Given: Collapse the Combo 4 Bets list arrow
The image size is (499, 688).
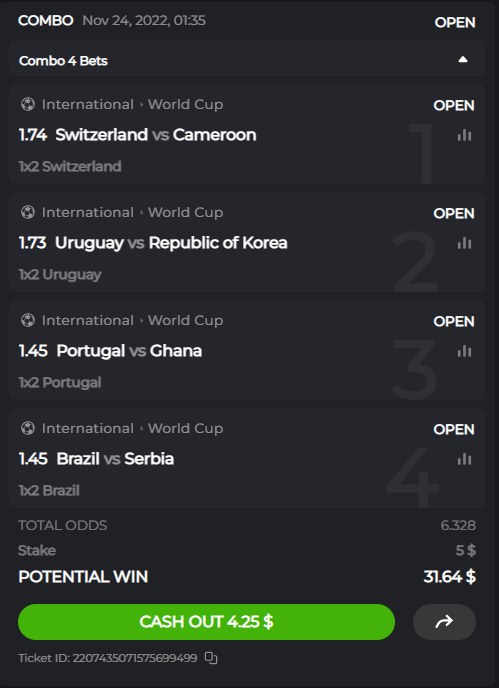Looking at the screenshot, I should [x=463, y=59].
